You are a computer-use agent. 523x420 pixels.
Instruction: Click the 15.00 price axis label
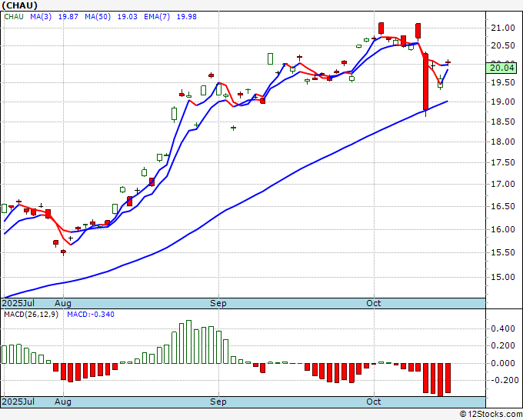point(503,277)
